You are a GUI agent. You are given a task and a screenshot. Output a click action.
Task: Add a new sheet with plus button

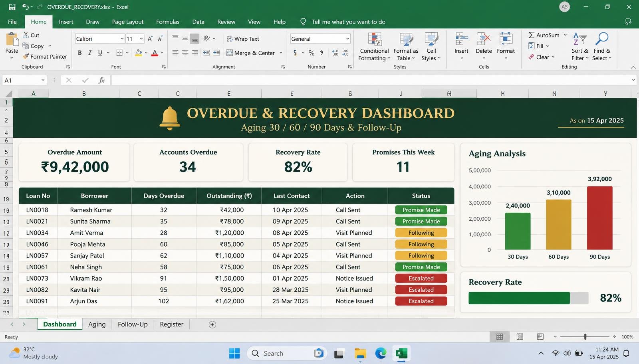point(212,324)
